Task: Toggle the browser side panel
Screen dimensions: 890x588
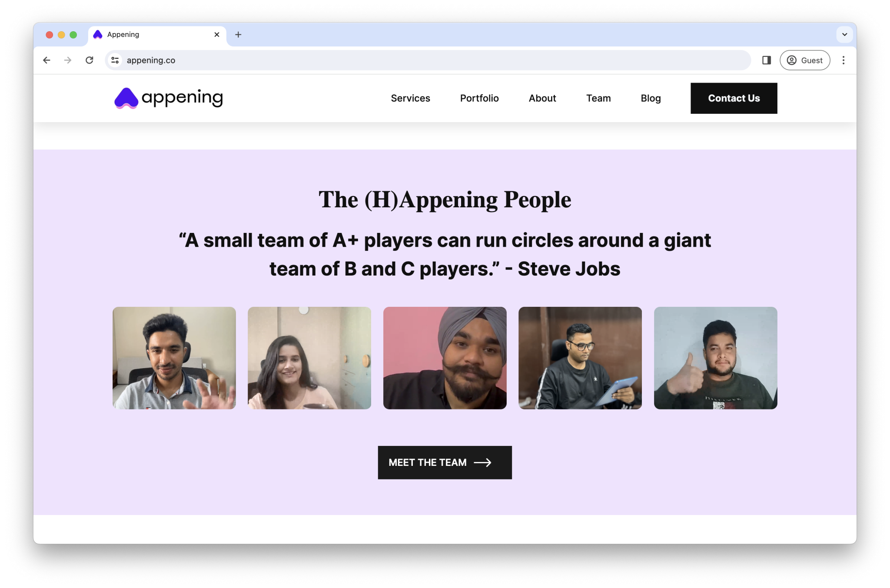Action: [x=766, y=60]
